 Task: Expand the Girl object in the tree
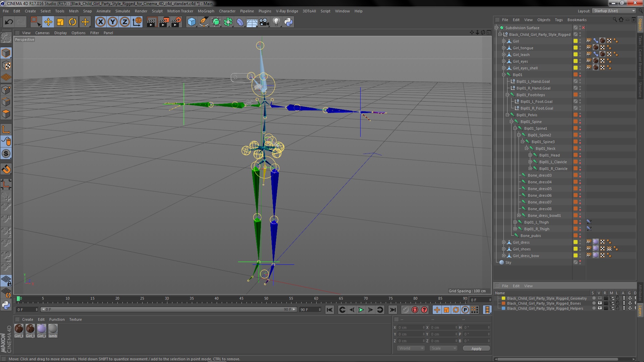(x=503, y=41)
